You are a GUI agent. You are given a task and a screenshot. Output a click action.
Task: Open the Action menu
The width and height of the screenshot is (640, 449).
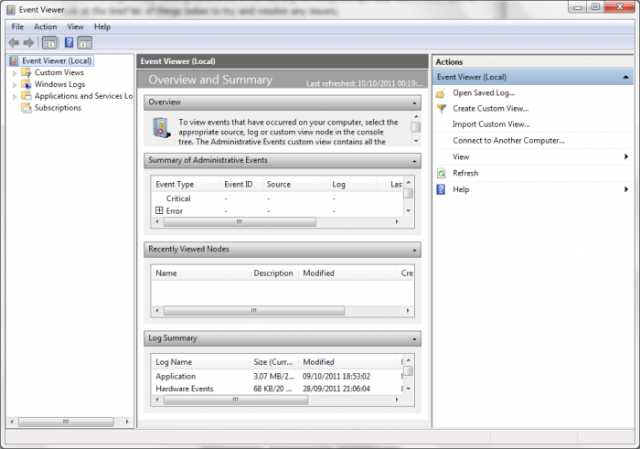[45, 27]
